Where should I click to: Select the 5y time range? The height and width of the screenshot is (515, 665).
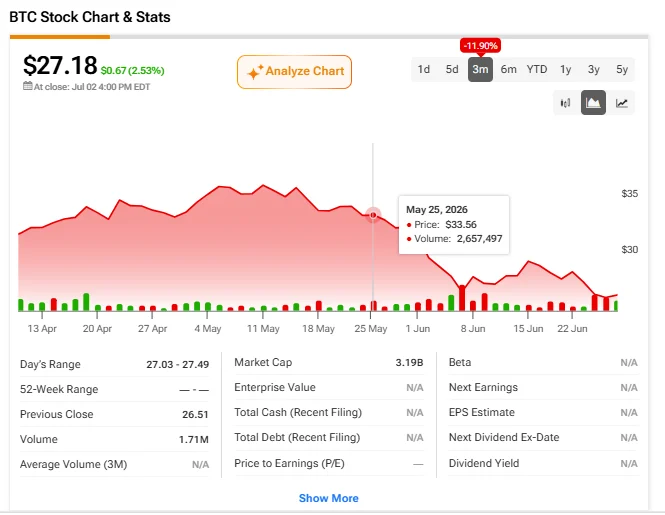pos(622,69)
